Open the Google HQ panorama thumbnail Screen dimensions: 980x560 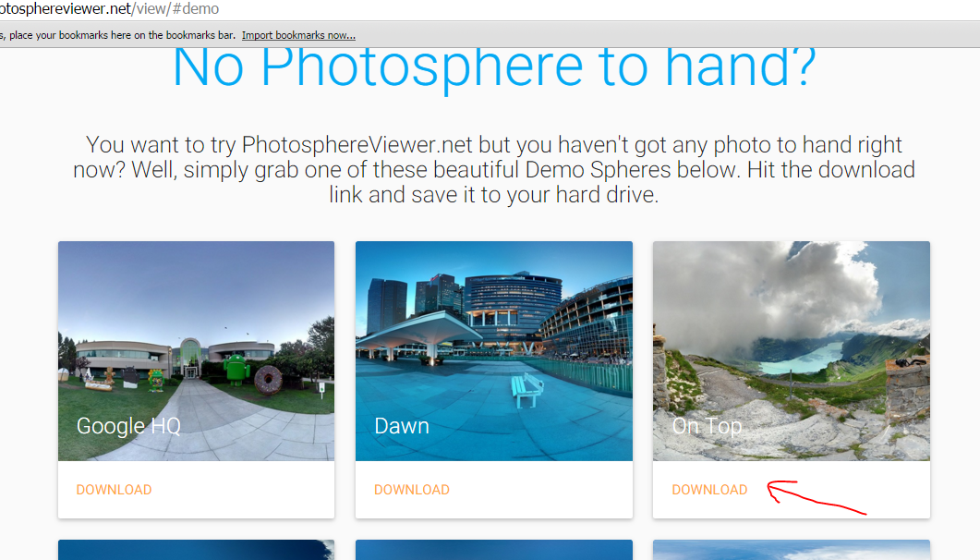196,351
